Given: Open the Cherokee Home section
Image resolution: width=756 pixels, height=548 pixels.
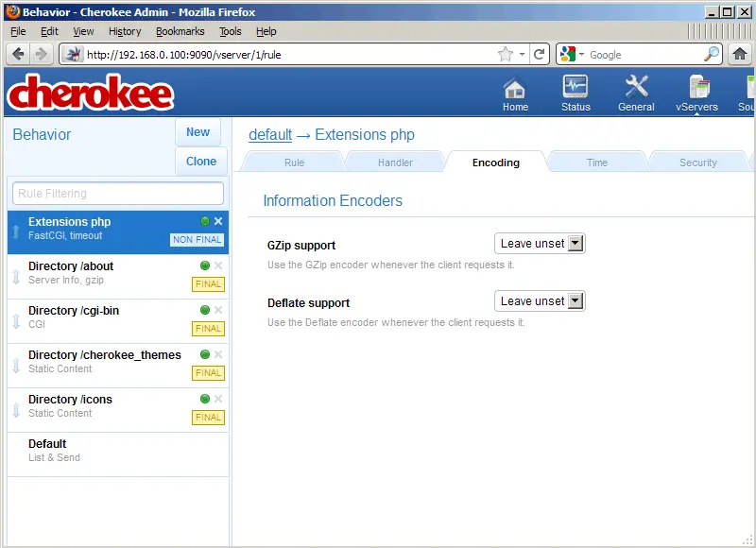Looking at the screenshot, I should [x=515, y=94].
